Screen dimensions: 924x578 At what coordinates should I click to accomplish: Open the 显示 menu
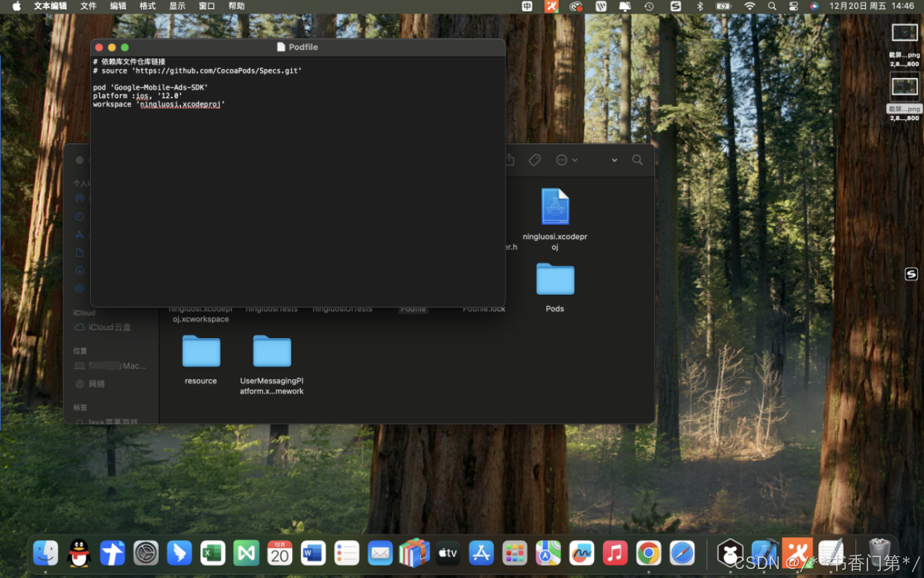pos(177,6)
